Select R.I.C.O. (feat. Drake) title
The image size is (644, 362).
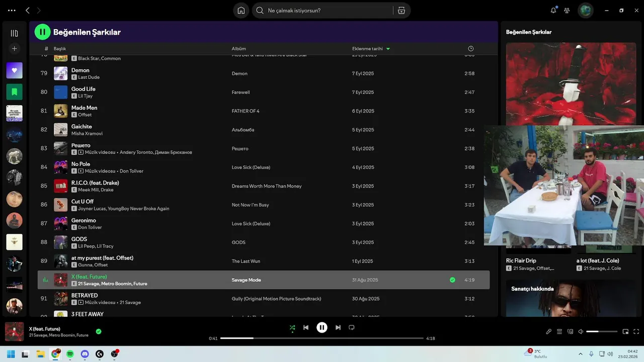pos(95,183)
